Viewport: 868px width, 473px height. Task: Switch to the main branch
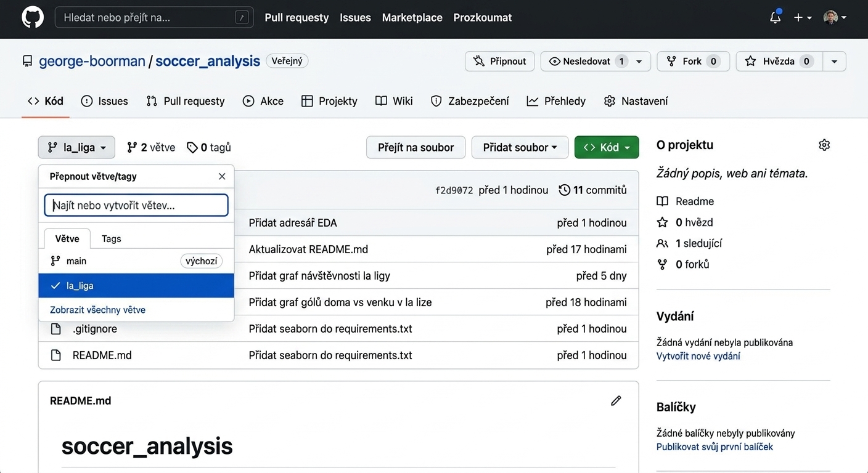coord(136,261)
